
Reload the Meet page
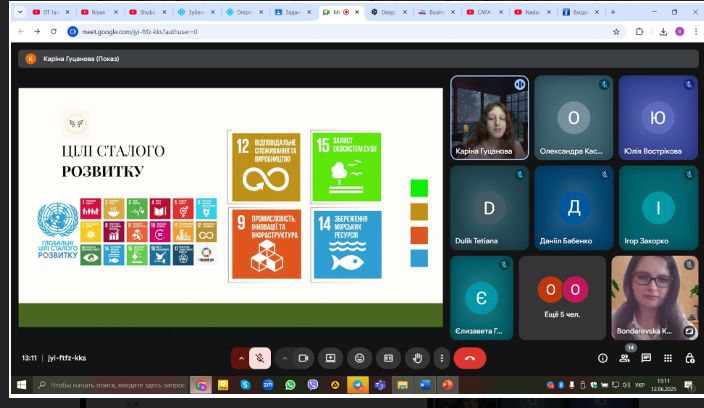pyautogui.click(x=53, y=31)
